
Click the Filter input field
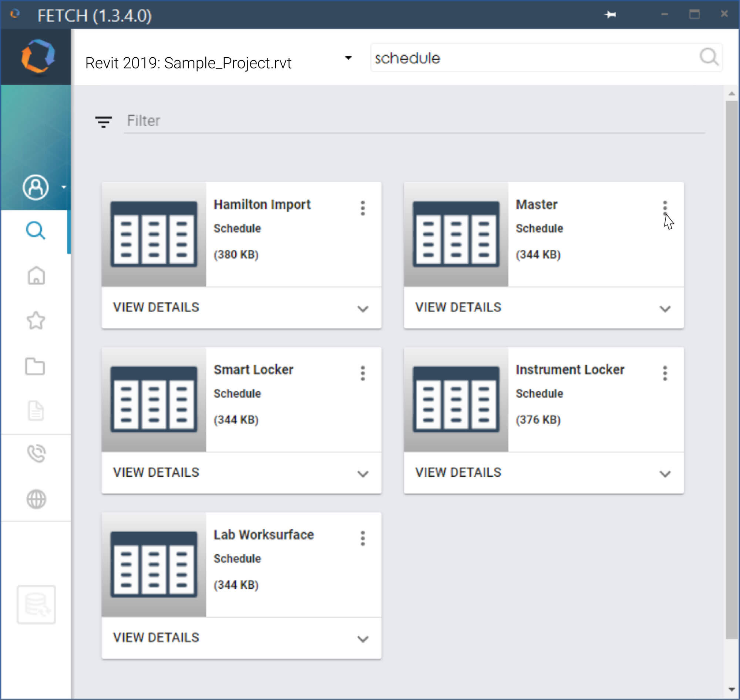(x=414, y=121)
